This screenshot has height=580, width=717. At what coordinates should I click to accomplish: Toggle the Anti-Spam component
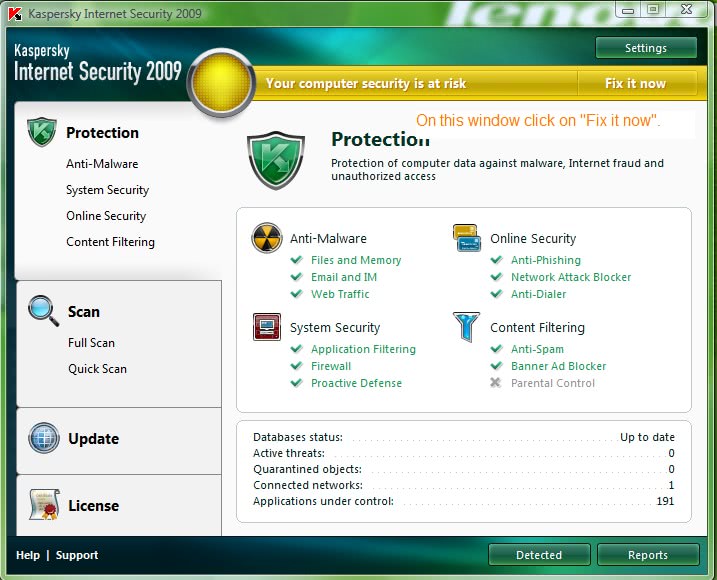click(x=537, y=349)
